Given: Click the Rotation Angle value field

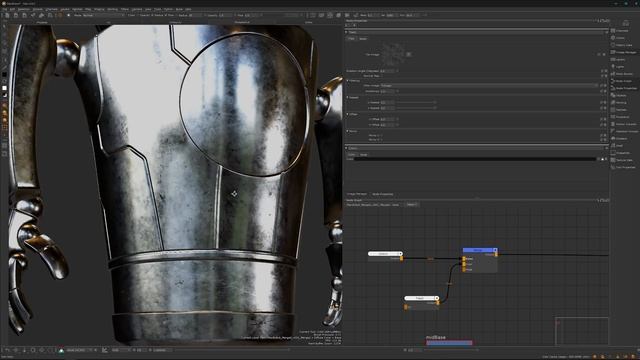Looking at the screenshot, I should [x=387, y=71].
